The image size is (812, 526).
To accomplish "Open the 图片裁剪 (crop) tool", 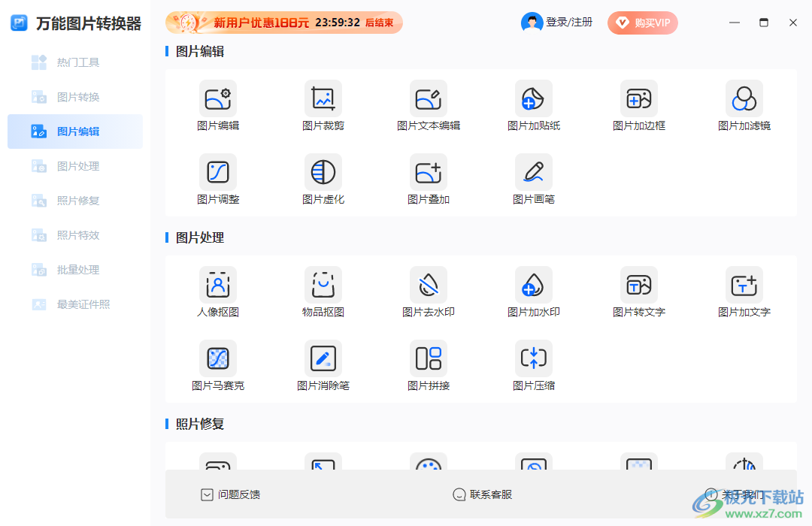I will click(x=323, y=105).
